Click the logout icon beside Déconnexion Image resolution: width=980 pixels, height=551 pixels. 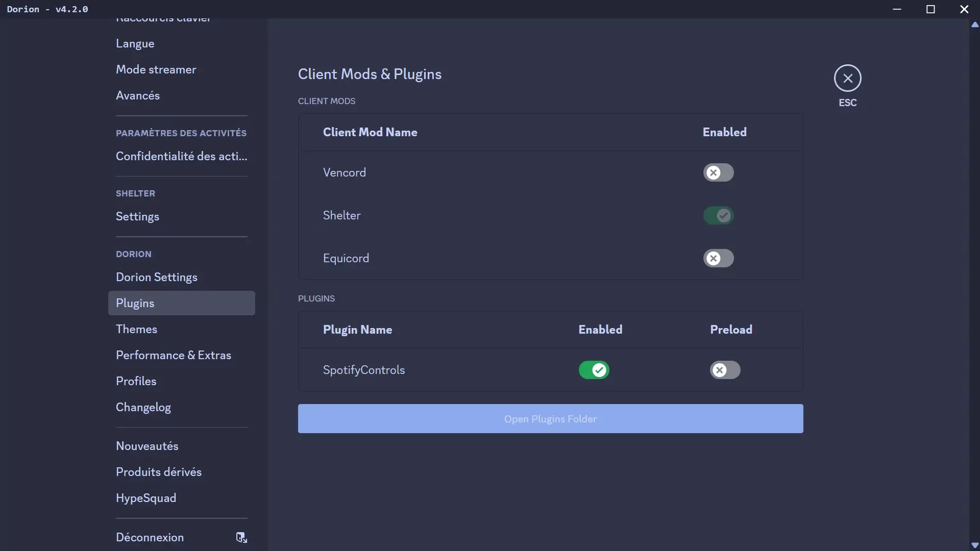pos(241,537)
